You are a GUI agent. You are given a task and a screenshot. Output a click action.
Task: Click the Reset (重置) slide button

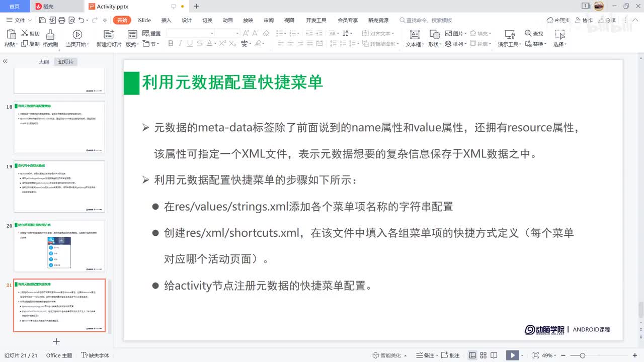[151, 34]
